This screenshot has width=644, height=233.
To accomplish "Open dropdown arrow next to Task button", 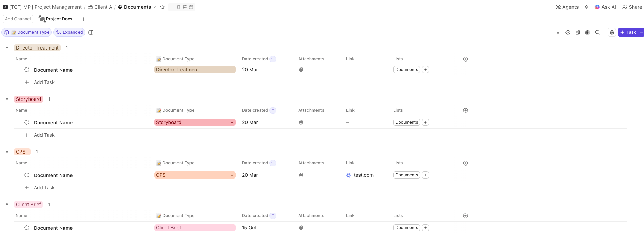I will (642, 32).
